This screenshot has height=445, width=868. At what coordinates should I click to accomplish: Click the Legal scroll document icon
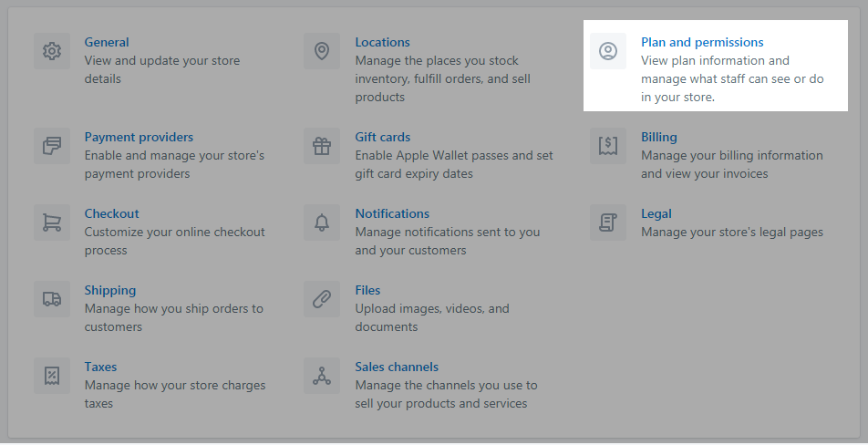[608, 222]
